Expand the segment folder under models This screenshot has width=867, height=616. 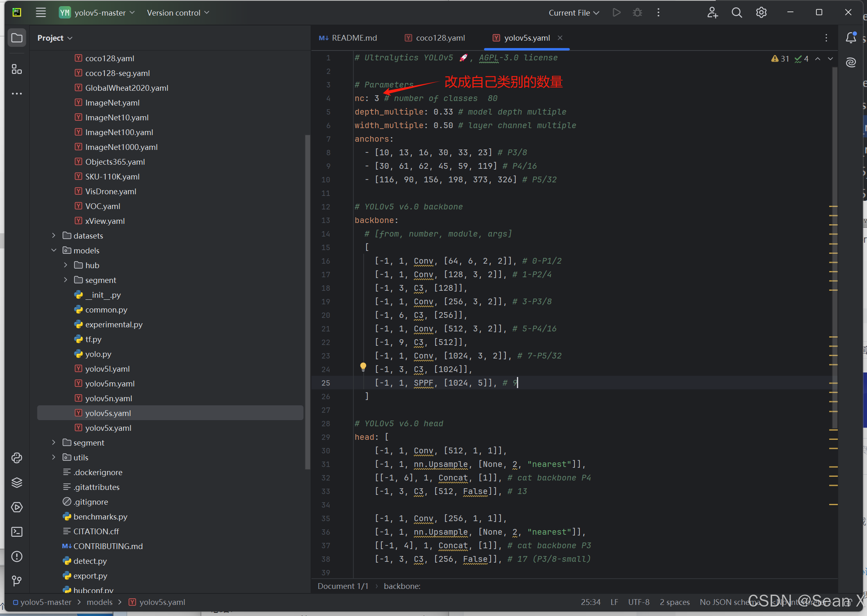point(65,280)
